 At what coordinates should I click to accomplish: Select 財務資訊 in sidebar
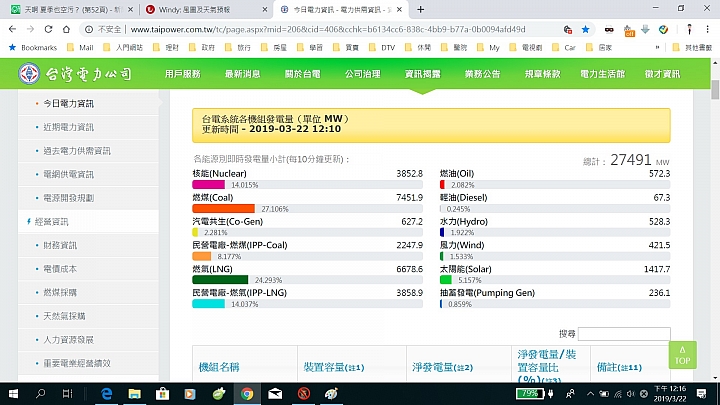pyautogui.click(x=60, y=245)
